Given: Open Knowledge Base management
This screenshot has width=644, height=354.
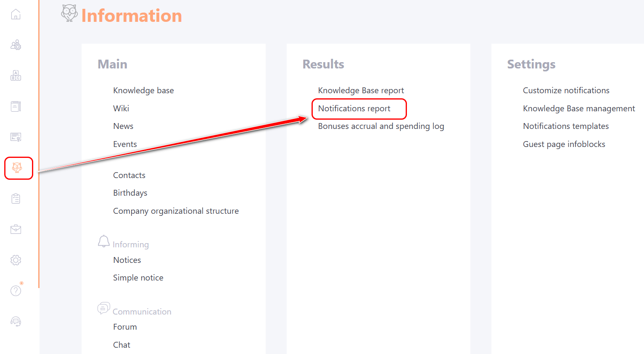Looking at the screenshot, I should pyautogui.click(x=579, y=109).
